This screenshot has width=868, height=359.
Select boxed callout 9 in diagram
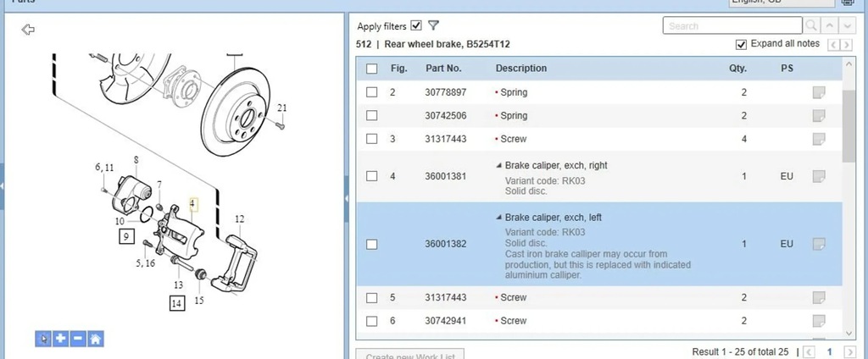pos(125,237)
